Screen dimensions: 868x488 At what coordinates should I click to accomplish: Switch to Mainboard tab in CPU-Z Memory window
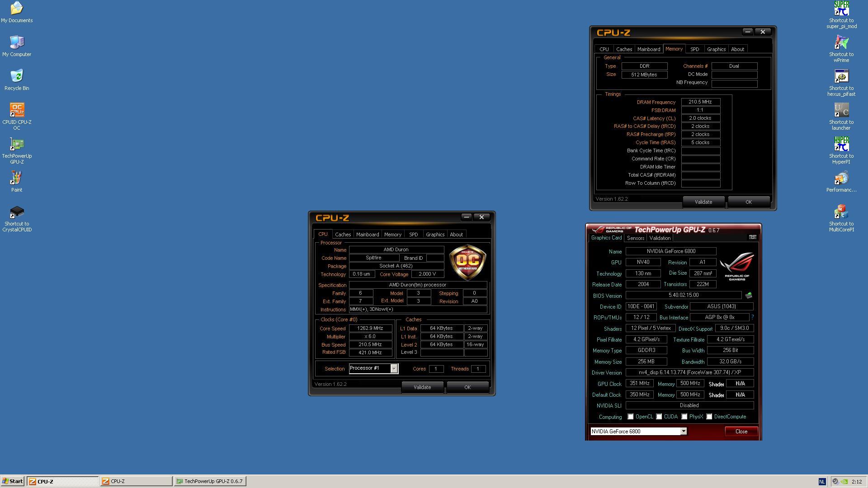(648, 49)
